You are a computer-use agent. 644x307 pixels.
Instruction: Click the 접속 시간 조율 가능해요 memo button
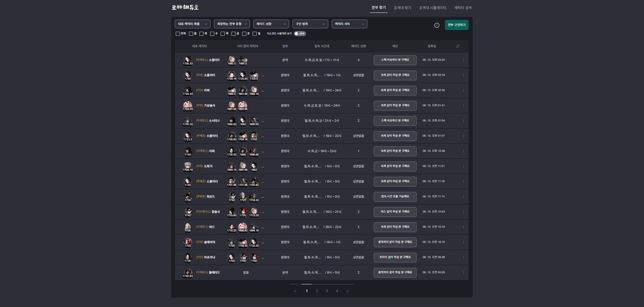[x=395, y=197]
